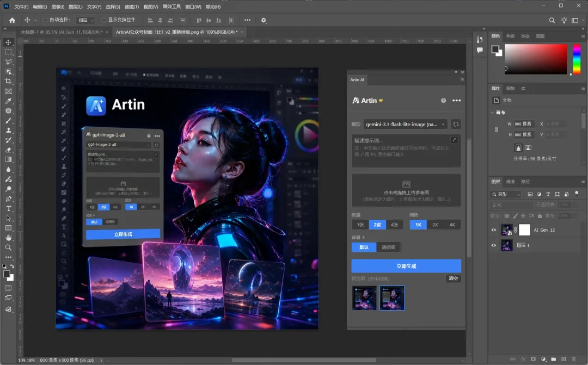The image size is (588, 365).
Task: Open the 文件(F) menu
Action: [x=21, y=7]
